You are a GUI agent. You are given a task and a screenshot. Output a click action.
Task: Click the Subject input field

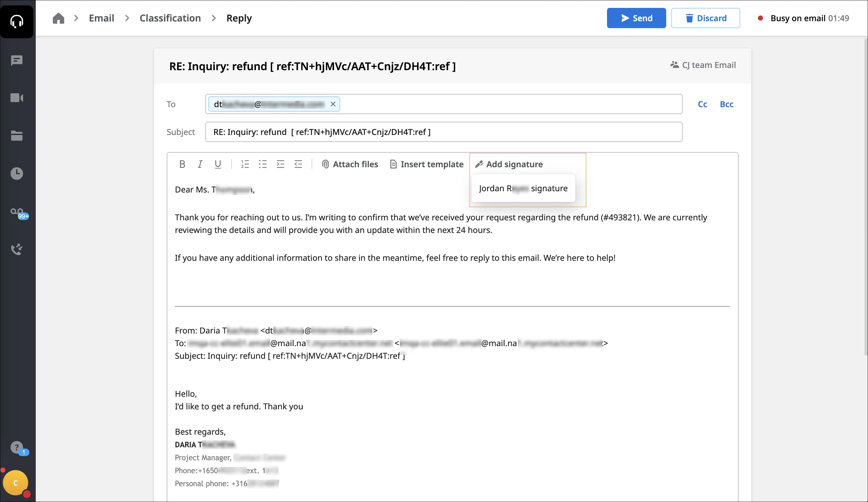click(x=443, y=132)
